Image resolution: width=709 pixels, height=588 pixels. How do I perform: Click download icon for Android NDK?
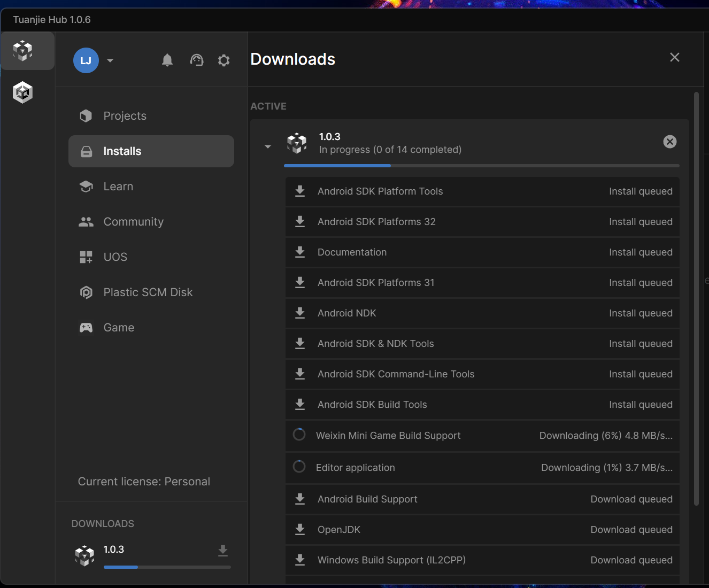[x=300, y=313]
